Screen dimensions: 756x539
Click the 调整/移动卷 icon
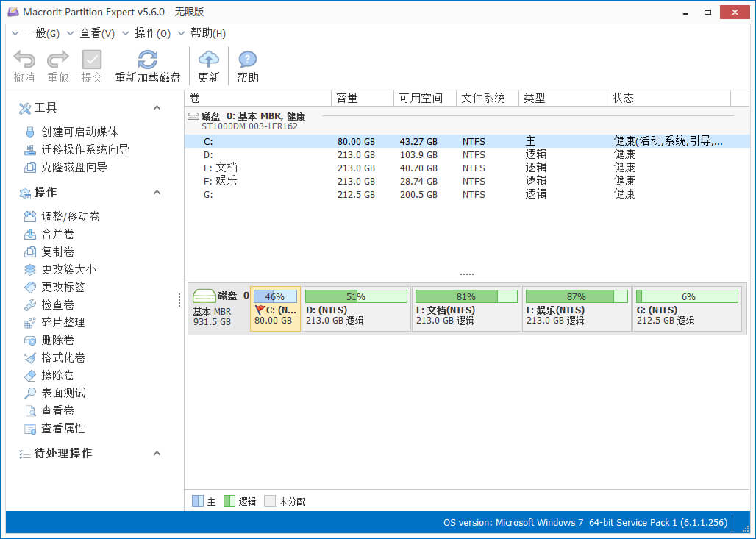(x=30, y=216)
